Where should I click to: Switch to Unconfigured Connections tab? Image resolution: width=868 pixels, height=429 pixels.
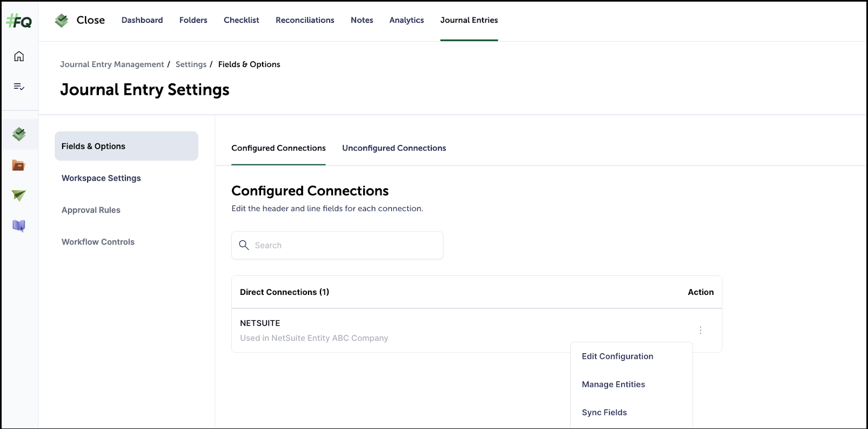coord(393,148)
